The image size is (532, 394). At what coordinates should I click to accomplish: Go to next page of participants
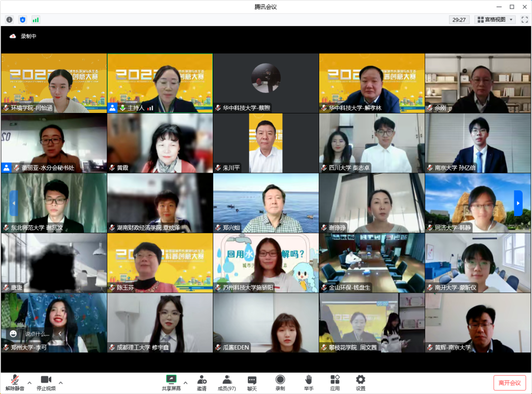[x=518, y=203]
